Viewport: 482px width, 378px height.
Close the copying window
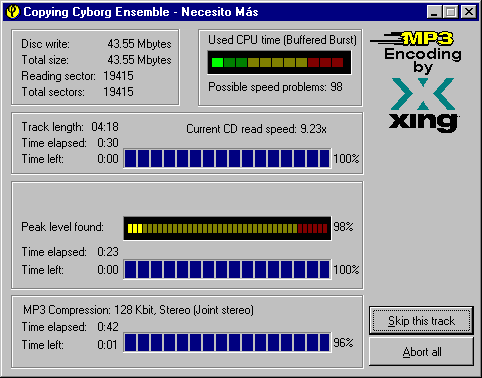(x=469, y=12)
